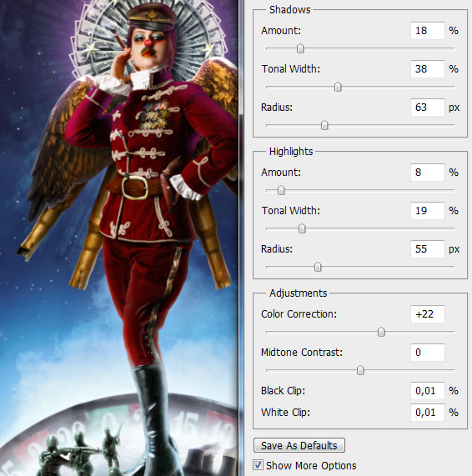The width and height of the screenshot is (472, 476).
Task: Click the Highlights Amount value field
Action: coord(428,173)
